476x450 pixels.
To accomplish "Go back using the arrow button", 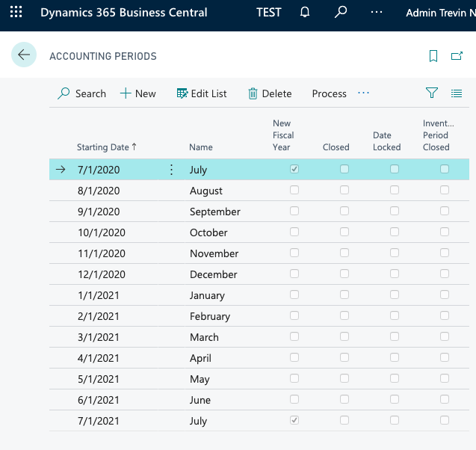I will coord(24,55).
